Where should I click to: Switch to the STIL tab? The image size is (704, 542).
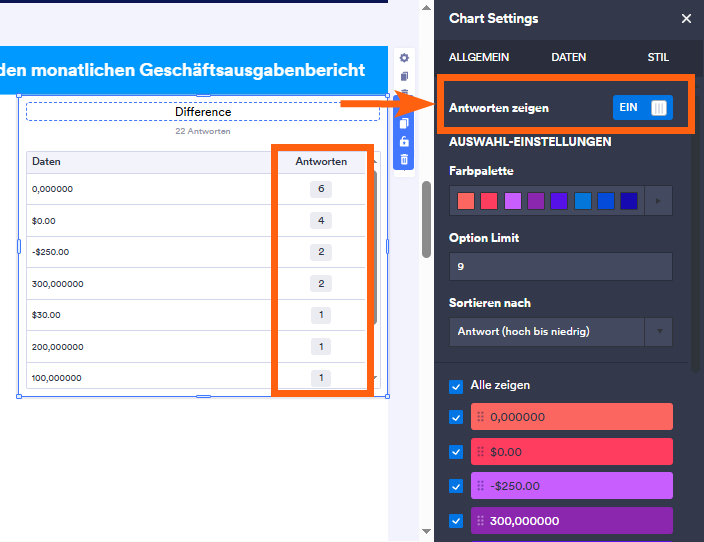point(658,57)
